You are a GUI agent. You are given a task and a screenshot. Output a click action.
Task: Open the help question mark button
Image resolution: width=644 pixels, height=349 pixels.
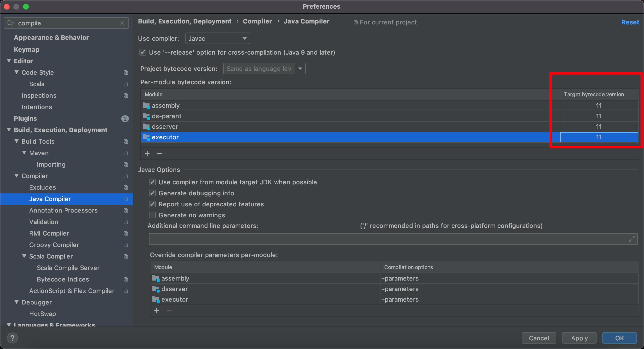coord(12,338)
